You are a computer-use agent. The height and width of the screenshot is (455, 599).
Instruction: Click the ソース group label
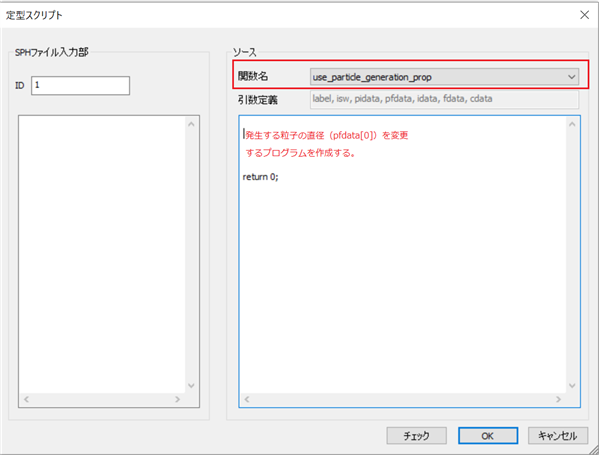pyautogui.click(x=245, y=52)
